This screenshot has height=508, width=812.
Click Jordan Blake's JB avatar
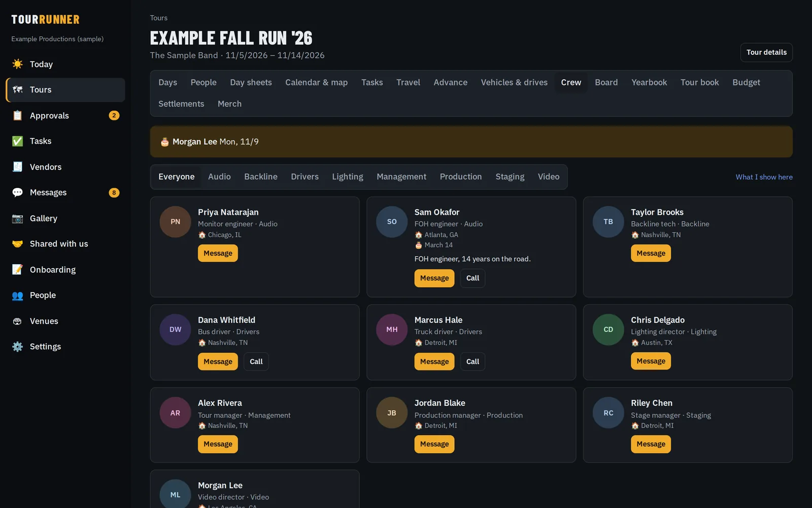pos(392,413)
